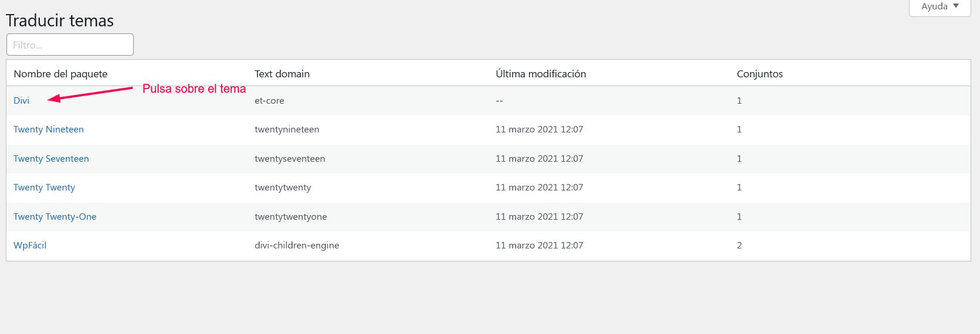980x334 pixels.
Task: Sort by Nombre del paquete column
Action: click(60, 74)
